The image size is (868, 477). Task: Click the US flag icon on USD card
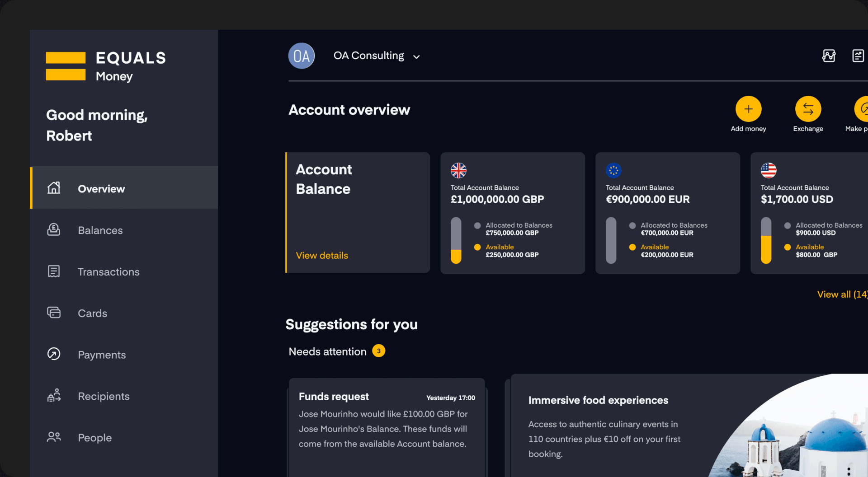769,170
